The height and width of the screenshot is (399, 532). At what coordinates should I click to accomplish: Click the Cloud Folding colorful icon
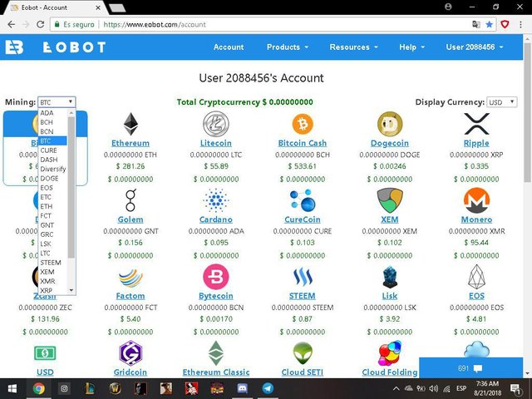point(390,353)
